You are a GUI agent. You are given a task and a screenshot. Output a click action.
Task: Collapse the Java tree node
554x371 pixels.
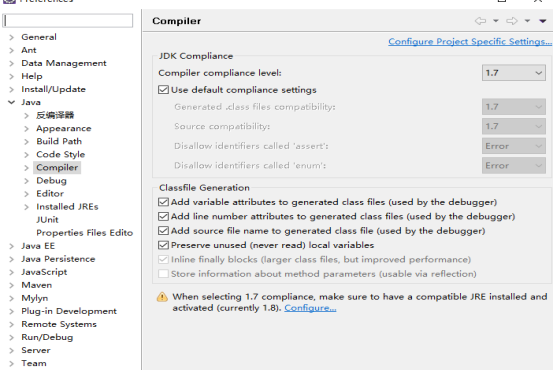coord(12,102)
